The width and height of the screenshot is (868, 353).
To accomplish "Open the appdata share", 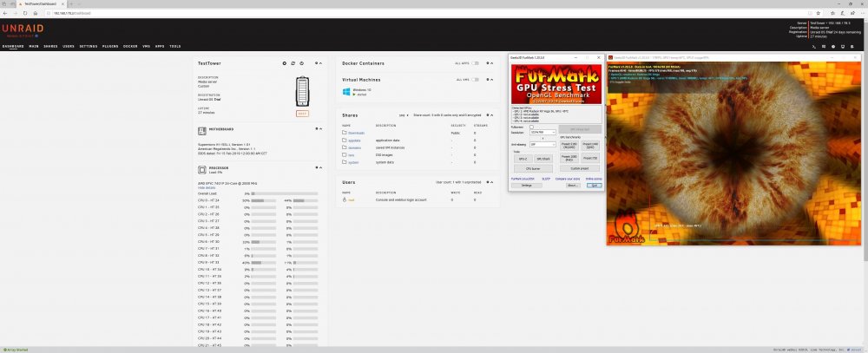I will (x=354, y=141).
